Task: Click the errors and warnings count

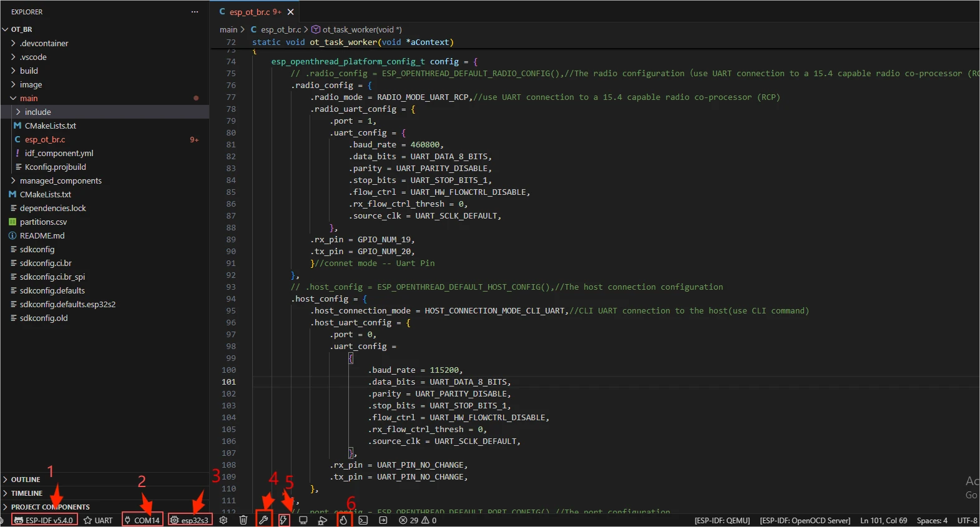Action: 418,520
